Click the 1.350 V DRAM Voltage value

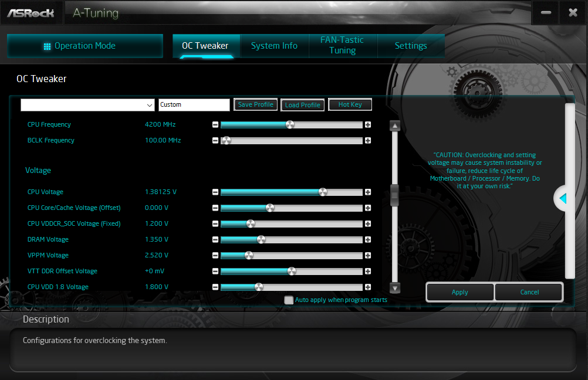[x=156, y=239]
